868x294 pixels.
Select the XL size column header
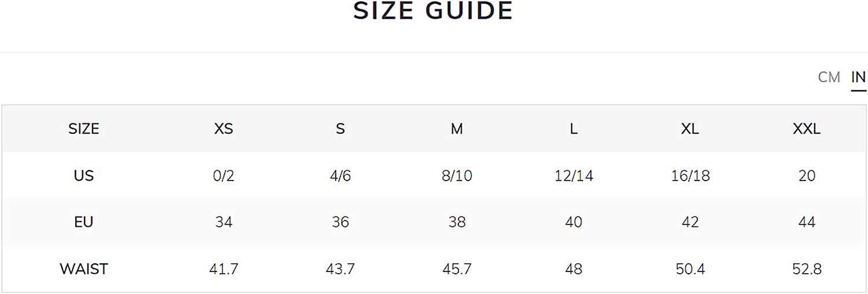click(x=690, y=128)
